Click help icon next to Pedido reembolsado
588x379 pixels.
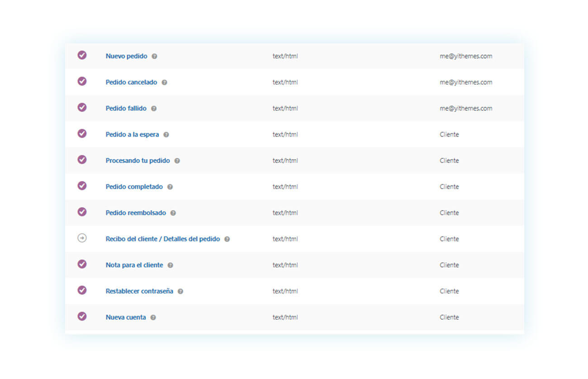[173, 213]
